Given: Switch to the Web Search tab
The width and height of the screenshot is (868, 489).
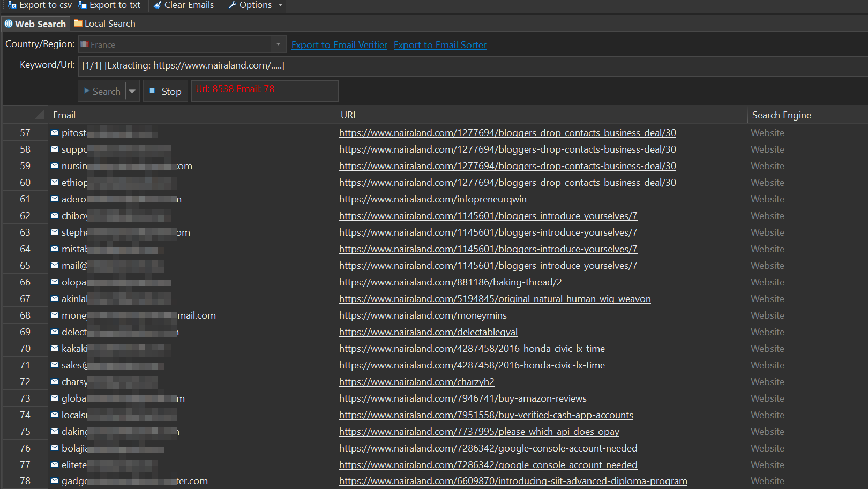Looking at the screenshot, I should coord(35,24).
